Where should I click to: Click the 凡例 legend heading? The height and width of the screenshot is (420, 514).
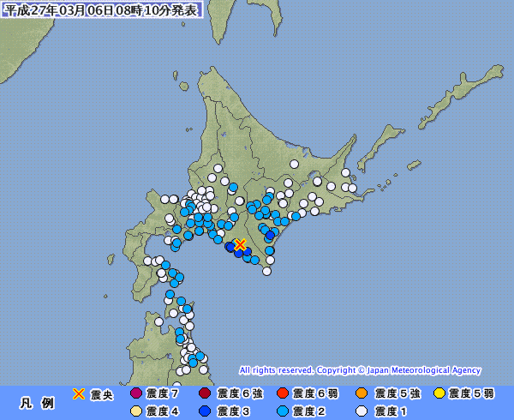(x=37, y=403)
